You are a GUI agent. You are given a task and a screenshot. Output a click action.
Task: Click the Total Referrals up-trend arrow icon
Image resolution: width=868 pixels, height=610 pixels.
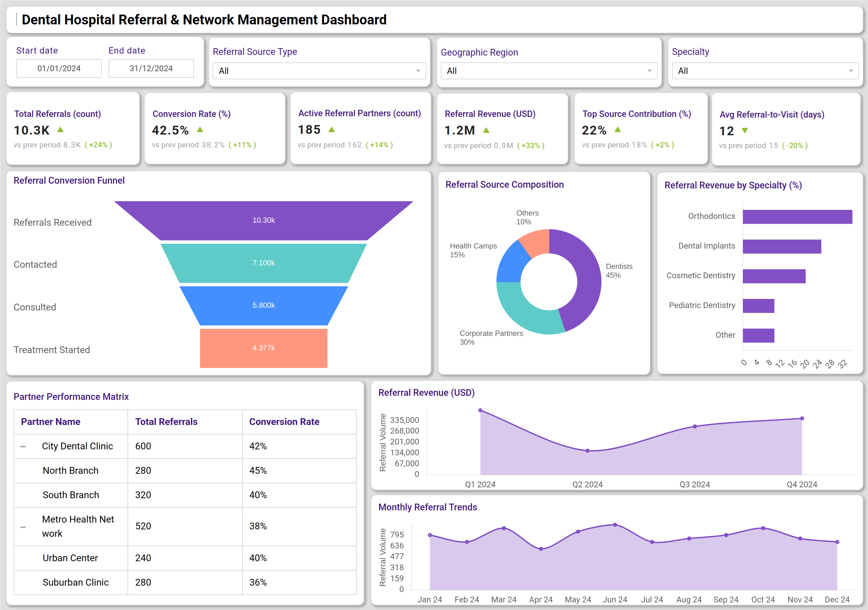point(60,130)
